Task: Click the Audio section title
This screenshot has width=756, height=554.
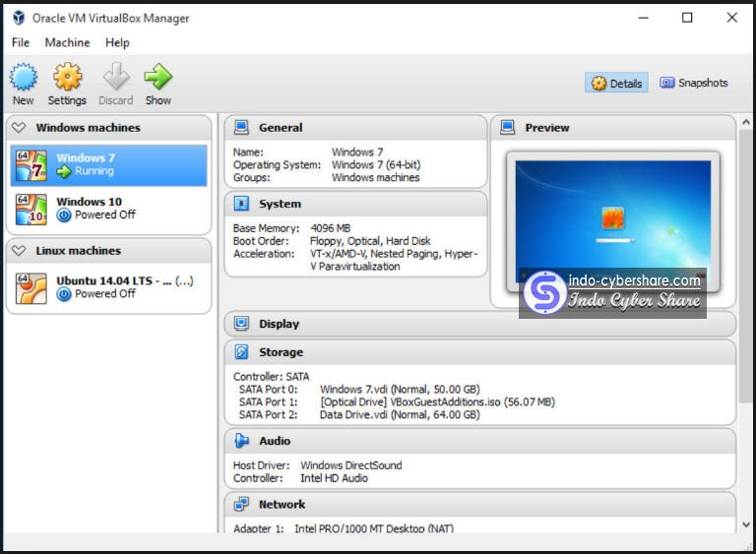Action: click(275, 441)
